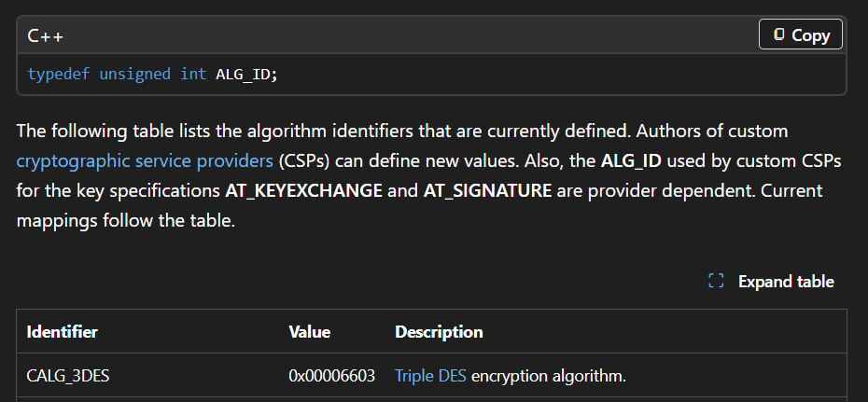Click the Value column header
The image size is (868, 402).
(x=310, y=332)
